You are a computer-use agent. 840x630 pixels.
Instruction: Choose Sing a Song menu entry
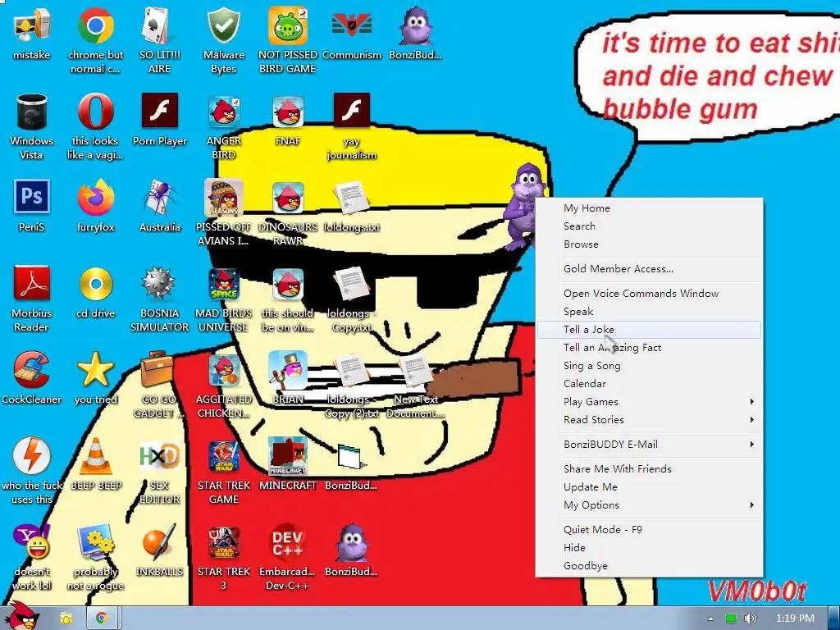[649, 367]
